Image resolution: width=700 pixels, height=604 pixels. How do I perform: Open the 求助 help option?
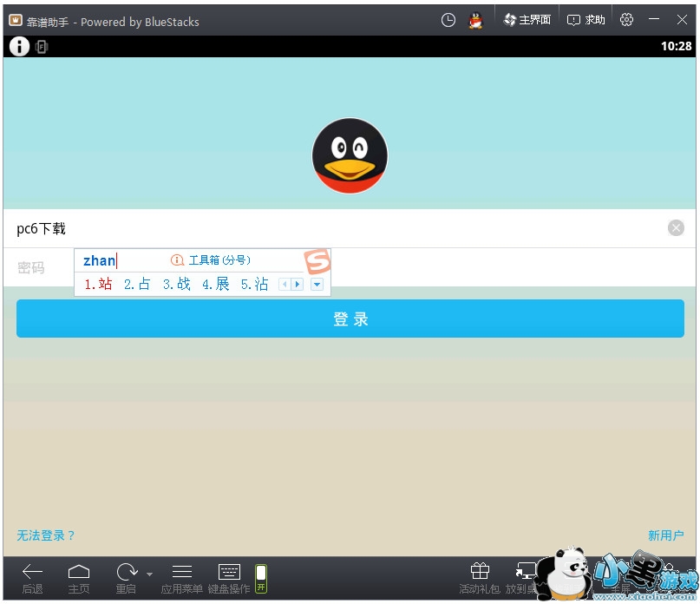[586, 20]
